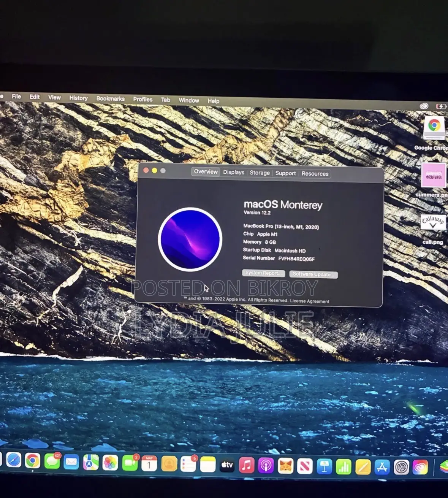Open the Notes app

coord(208,465)
